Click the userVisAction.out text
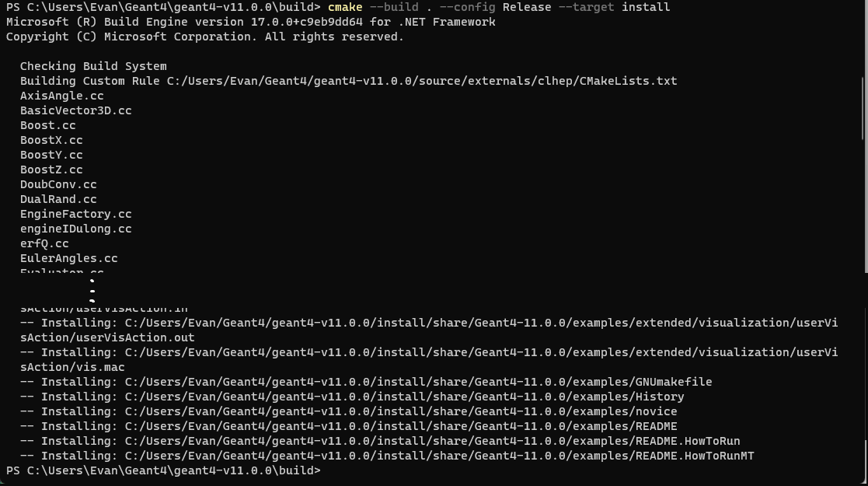Screen dimensions: 868x486 tap(107, 337)
